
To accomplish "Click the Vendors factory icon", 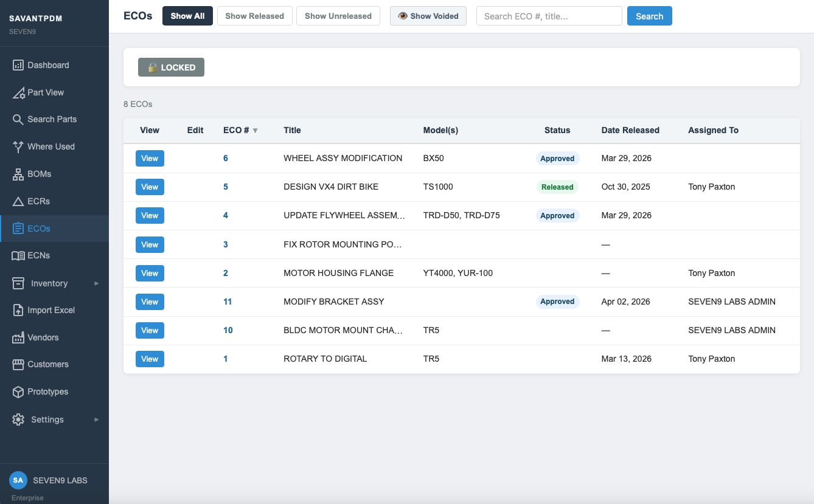I will point(18,337).
